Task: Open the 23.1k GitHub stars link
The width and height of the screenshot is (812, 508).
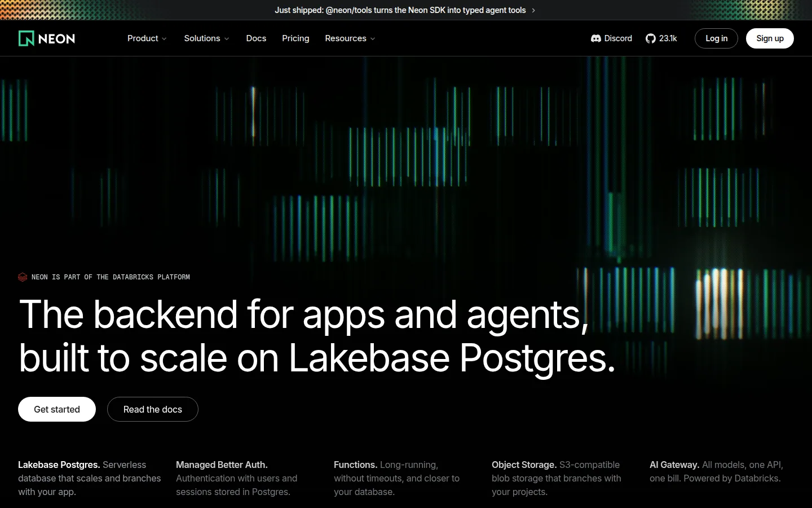Action: click(x=661, y=38)
